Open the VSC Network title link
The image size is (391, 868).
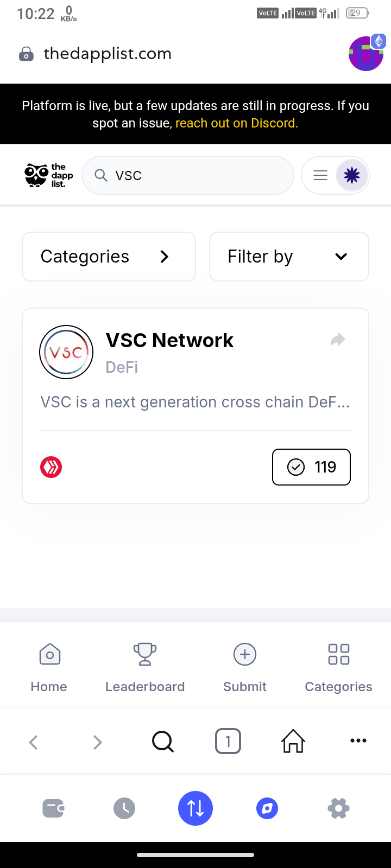click(169, 340)
